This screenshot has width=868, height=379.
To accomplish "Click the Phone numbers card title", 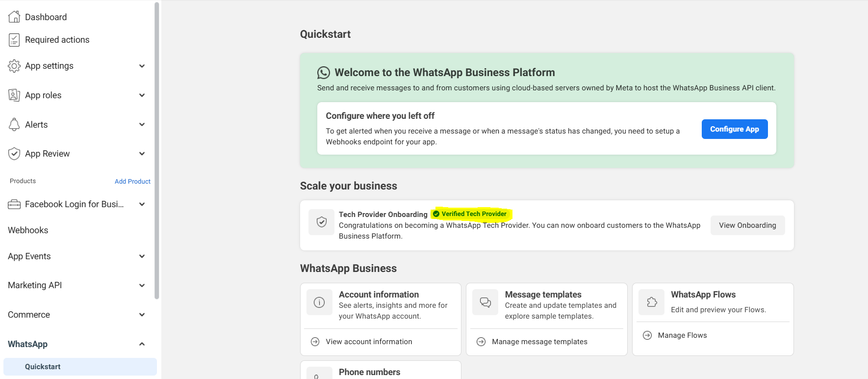I will (369, 372).
